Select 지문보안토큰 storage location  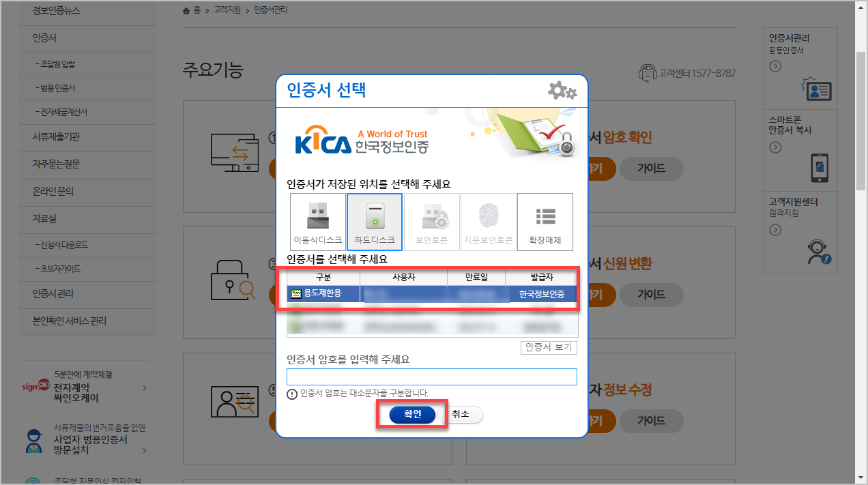click(x=488, y=222)
